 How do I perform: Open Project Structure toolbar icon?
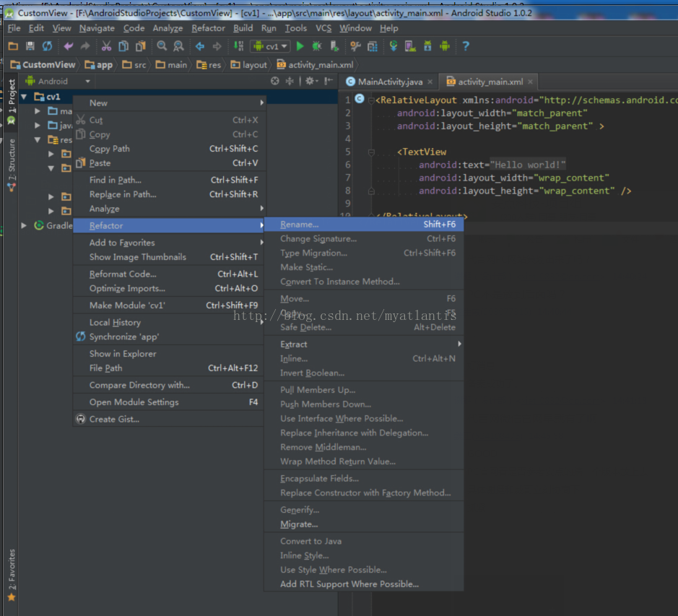pyautogui.click(x=373, y=45)
